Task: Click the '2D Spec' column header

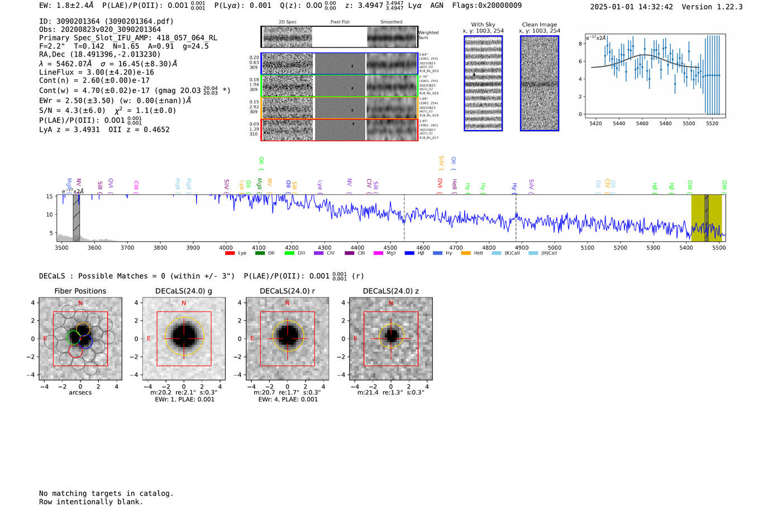Action: [x=288, y=22]
